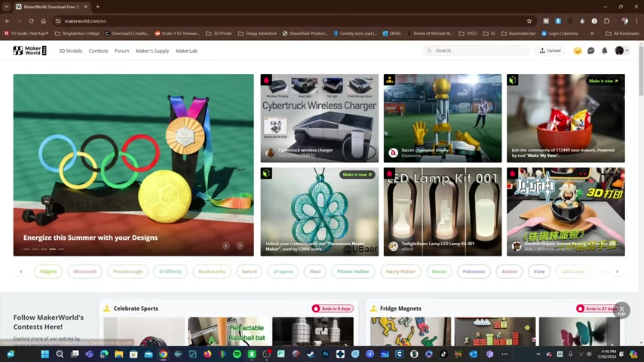Select the Fidgets category chip

coord(48,271)
